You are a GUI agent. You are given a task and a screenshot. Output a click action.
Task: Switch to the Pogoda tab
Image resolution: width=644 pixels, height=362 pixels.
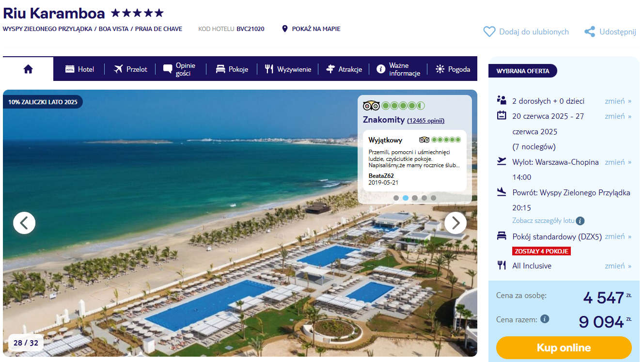[453, 69]
